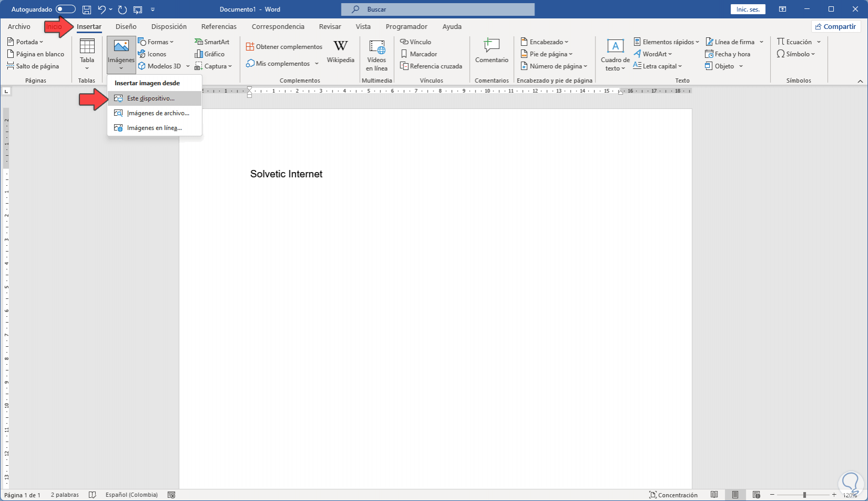Click the zoom out minus button
Screen dimensions: 868x501
click(x=772, y=495)
